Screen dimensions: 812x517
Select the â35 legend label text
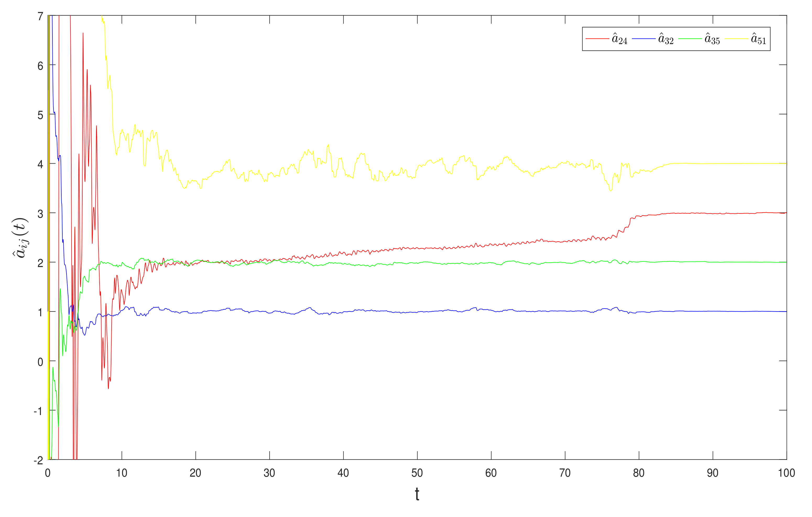[712, 39]
